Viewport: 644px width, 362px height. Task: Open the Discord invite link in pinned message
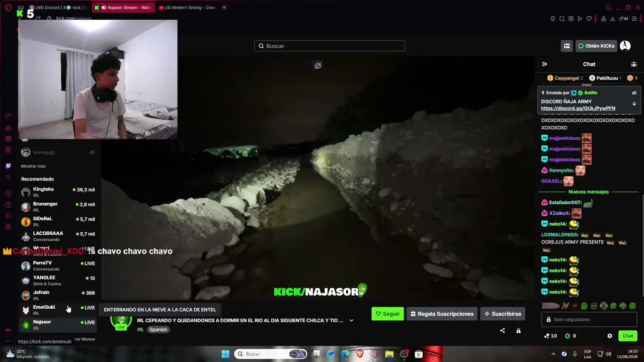(578, 109)
